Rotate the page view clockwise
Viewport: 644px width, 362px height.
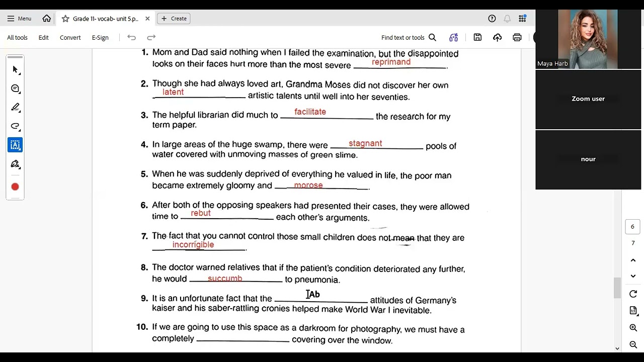click(633, 294)
